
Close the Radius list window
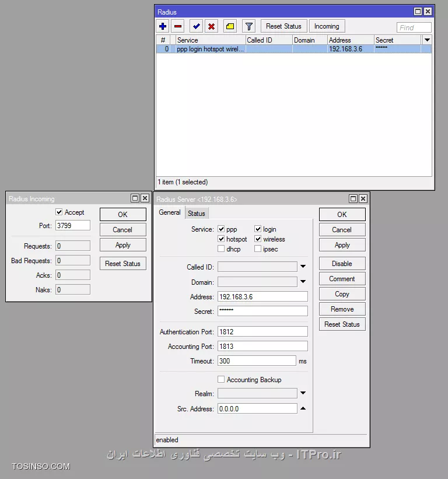point(428,12)
